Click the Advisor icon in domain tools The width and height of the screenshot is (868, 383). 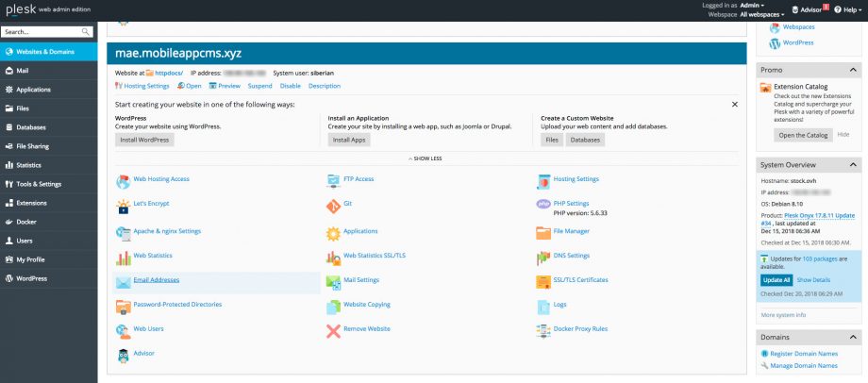pyautogui.click(x=124, y=355)
